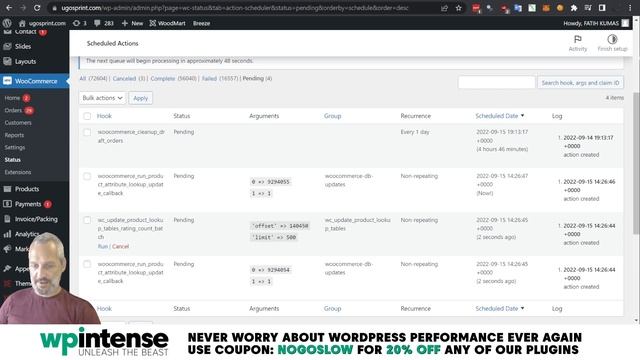Open Bulk actions dropdown
The height and width of the screenshot is (360, 640).
(102, 98)
